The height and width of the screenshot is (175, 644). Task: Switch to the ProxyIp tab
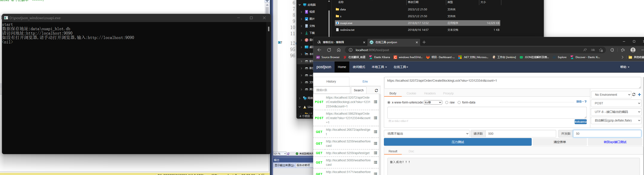[x=448, y=94]
